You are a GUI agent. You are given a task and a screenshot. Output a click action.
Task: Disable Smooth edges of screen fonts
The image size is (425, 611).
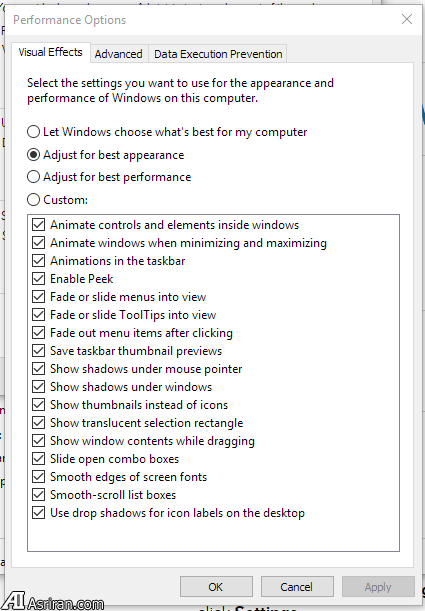(39, 477)
